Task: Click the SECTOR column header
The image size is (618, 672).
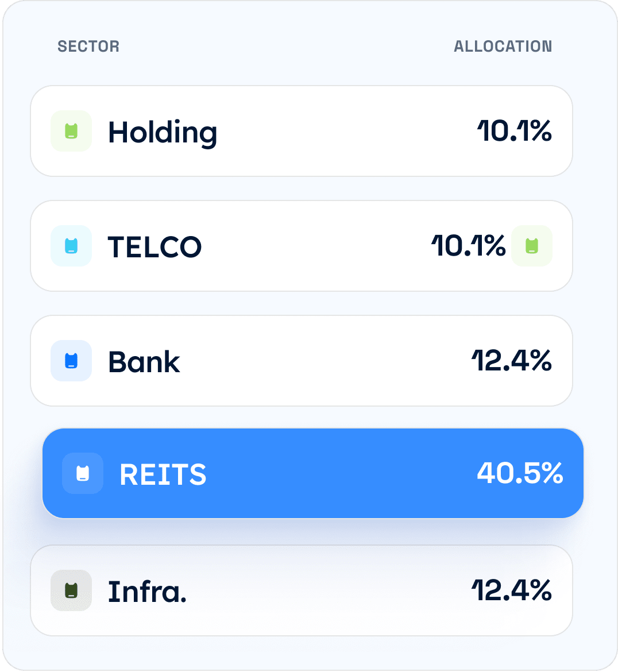Action: pyautogui.click(x=88, y=47)
